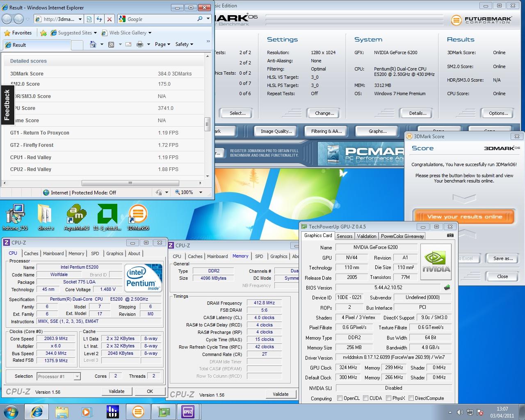The height and width of the screenshot is (420, 525).
Task: Open the 3DMark06 desktop shortcut
Action: point(138,217)
